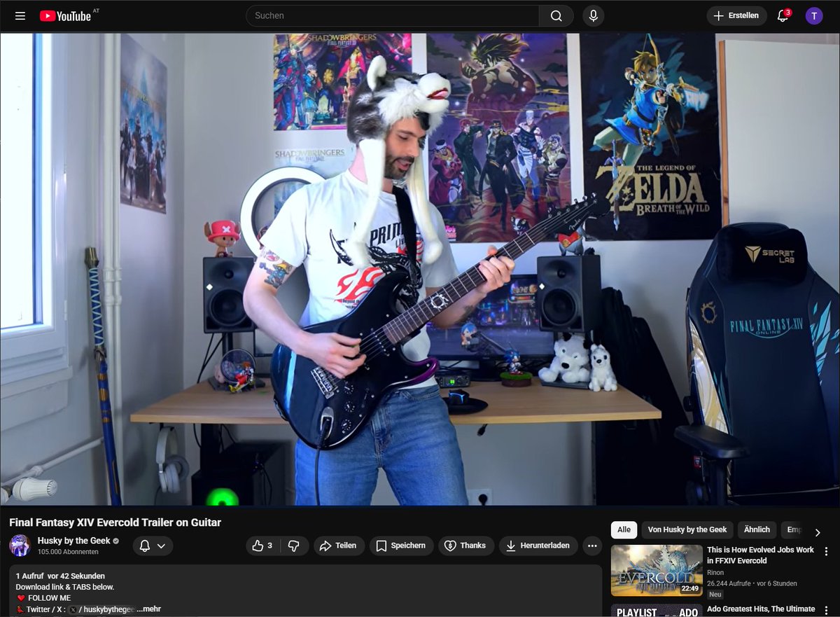Start voice search with microphone
Screen dimensions: 840x617
(x=594, y=15)
